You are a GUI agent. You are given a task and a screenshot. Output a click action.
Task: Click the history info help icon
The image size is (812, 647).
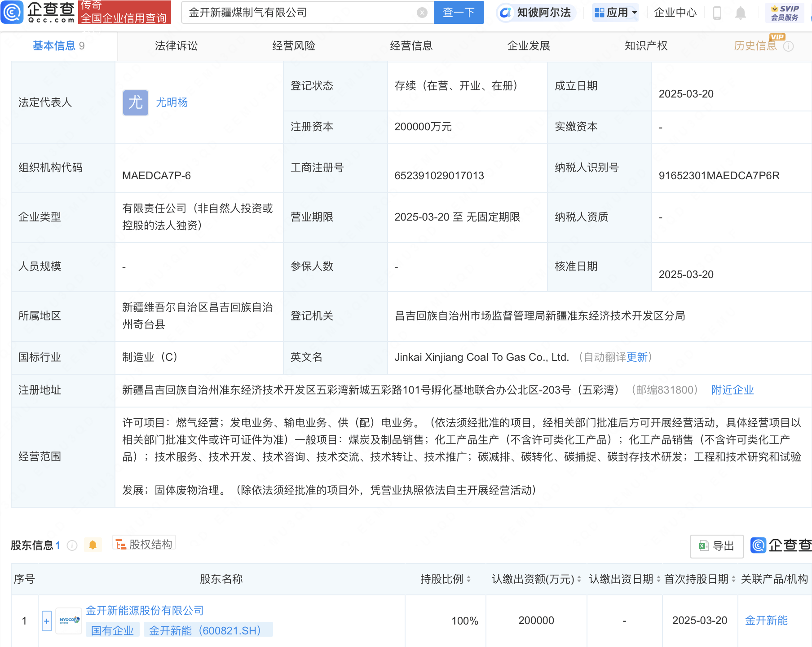coord(789,46)
